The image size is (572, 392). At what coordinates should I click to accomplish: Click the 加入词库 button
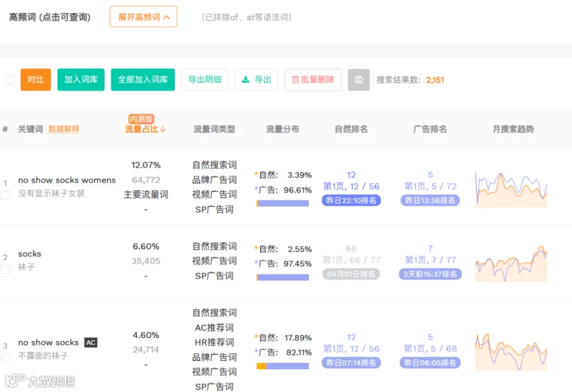click(x=81, y=79)
